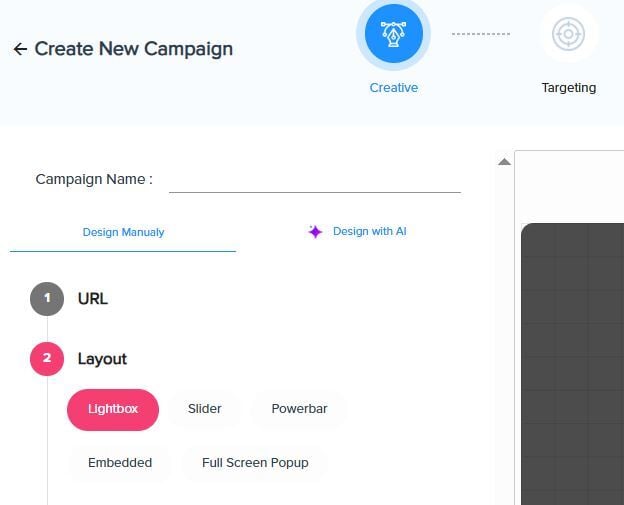Click the purple sparkle AI icon
The height and width of the screenshot is (505, 624).
(315, 232)
